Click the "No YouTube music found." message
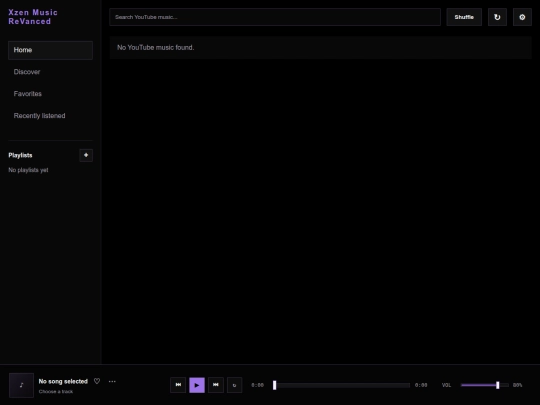Viewport: 540px width, 405px height. [156, 48]
